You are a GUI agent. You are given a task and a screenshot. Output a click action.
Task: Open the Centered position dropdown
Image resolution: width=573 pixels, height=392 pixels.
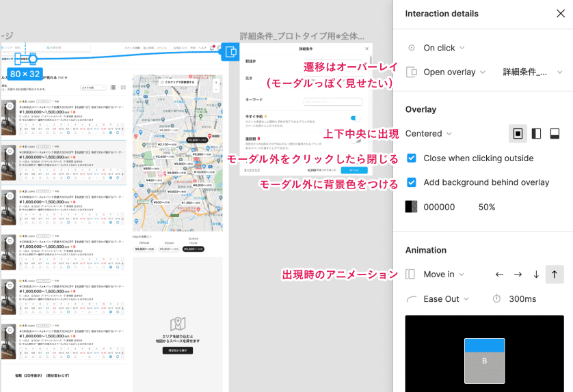(x=428, y=134)
